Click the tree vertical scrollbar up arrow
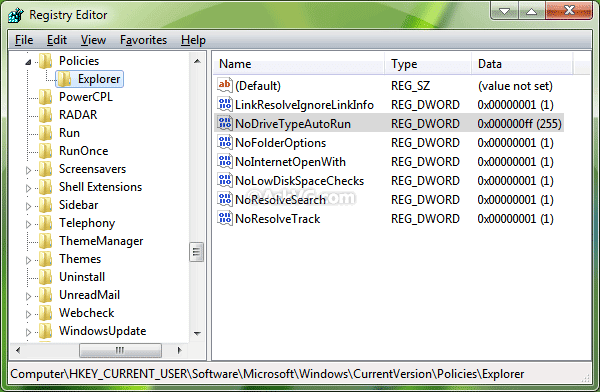The image size is (600, 392). (x=197, y=61)
